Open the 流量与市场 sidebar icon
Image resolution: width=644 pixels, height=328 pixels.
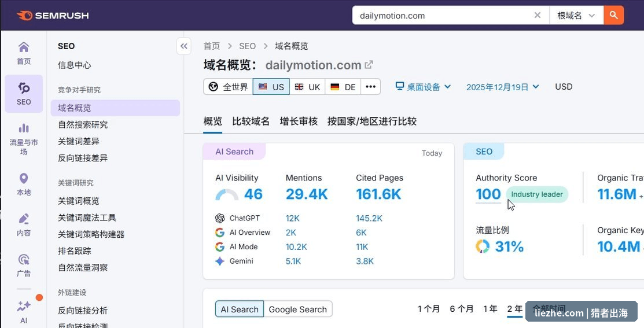click(24, 139)
